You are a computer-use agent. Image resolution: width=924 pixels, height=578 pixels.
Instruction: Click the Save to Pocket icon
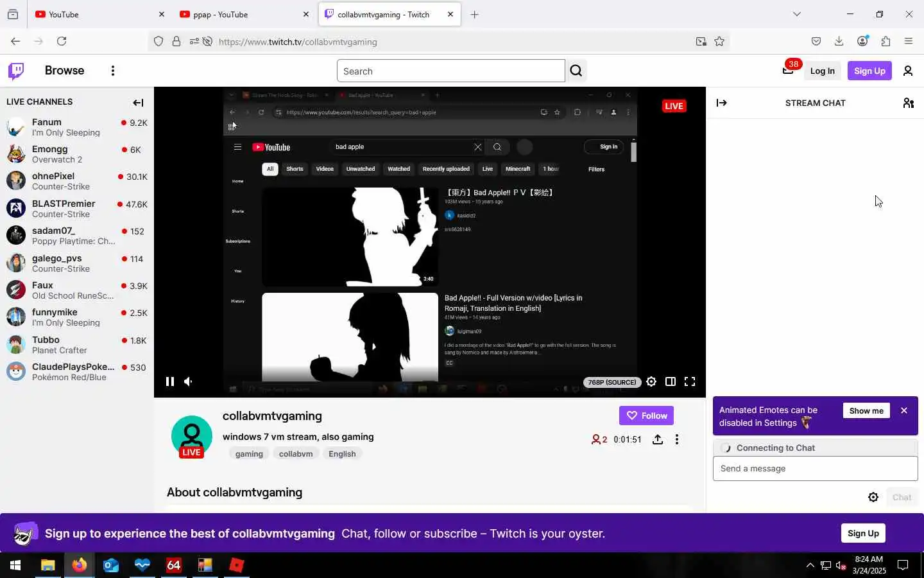coord(816,41)
